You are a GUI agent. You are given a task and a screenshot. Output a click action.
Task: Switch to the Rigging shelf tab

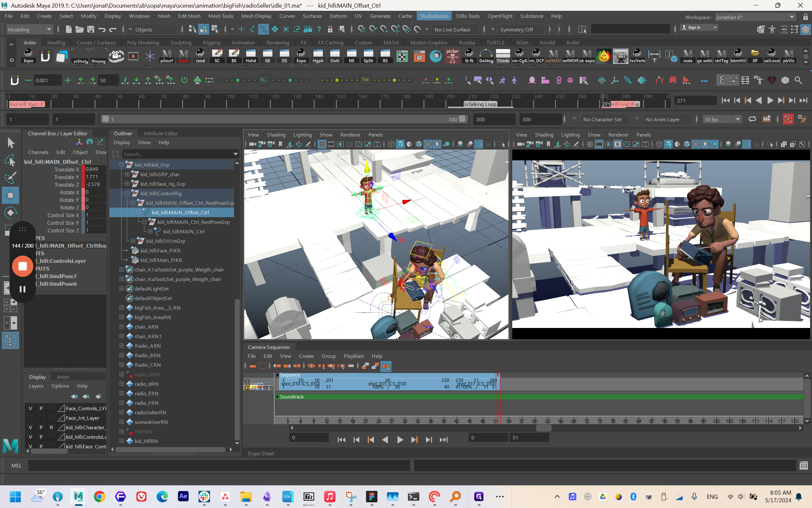coord(211,43)
